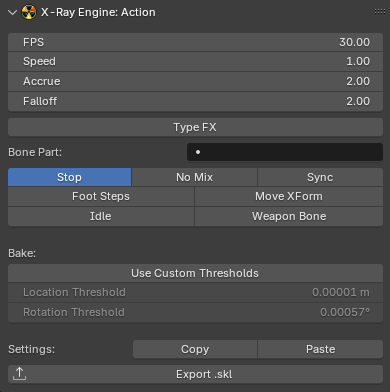Disable the Stop flag toggle
This screenshot has height=392, width=390.
(69, 177)
